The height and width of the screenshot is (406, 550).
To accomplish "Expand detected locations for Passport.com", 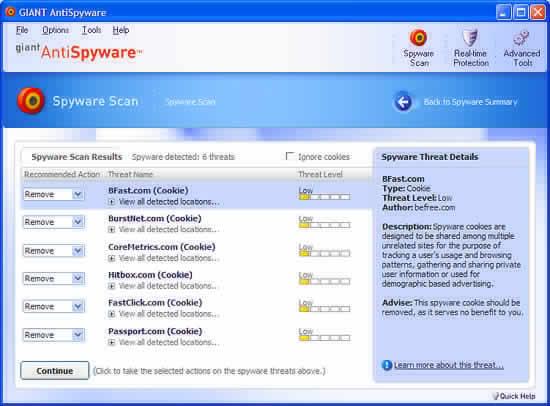I will (112, 342).
